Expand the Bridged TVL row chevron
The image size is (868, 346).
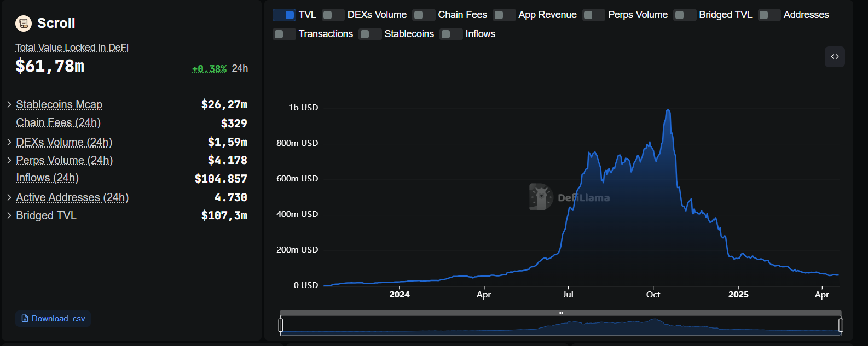click(x=9, y=215)
